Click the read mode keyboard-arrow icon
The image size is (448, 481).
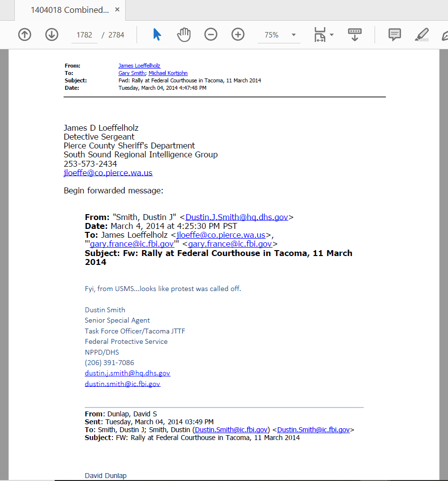[354, 35]
